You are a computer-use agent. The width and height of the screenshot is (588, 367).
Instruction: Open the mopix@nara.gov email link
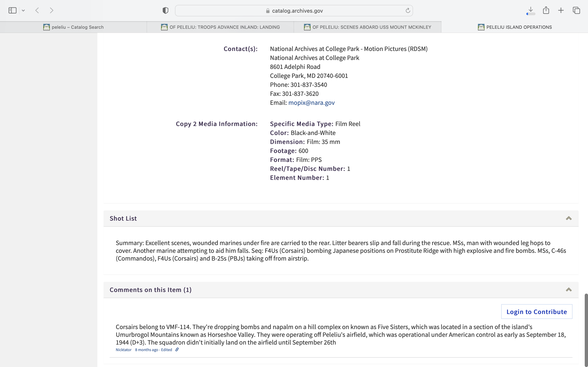pos(311,103)
